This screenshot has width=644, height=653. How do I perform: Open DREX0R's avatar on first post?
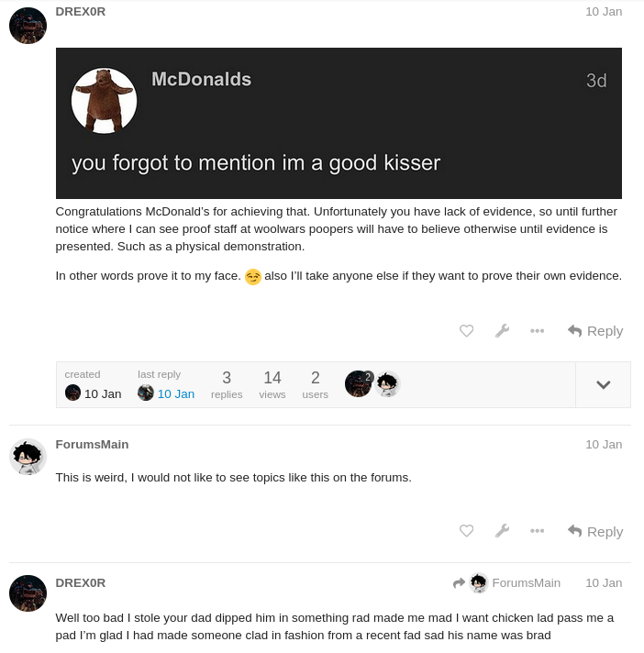click(x=28, y=25)
